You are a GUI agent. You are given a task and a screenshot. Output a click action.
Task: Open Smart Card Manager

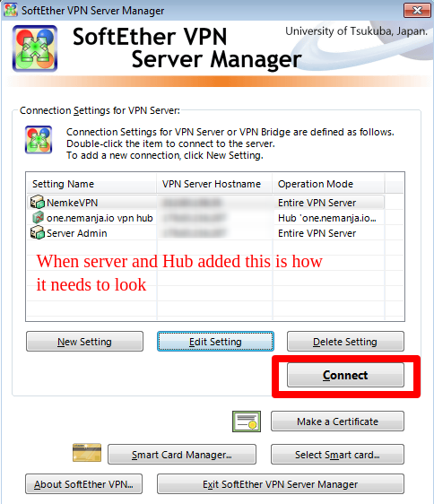(x=182, y=455)
